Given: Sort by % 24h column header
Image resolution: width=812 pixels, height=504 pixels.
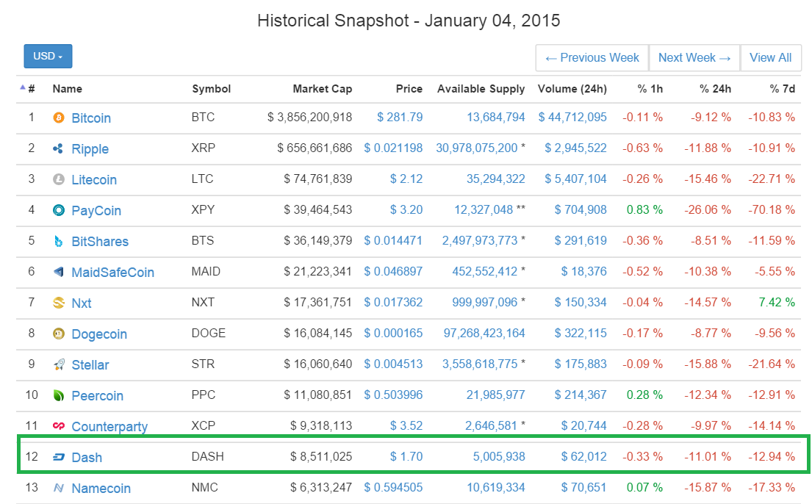Looking at the screenshot, I should [x=715, y=89].
